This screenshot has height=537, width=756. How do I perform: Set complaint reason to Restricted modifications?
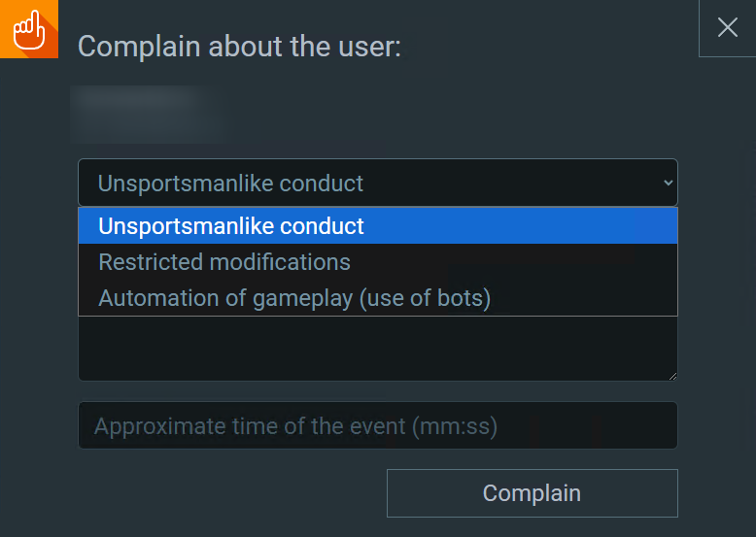(378, 262)
